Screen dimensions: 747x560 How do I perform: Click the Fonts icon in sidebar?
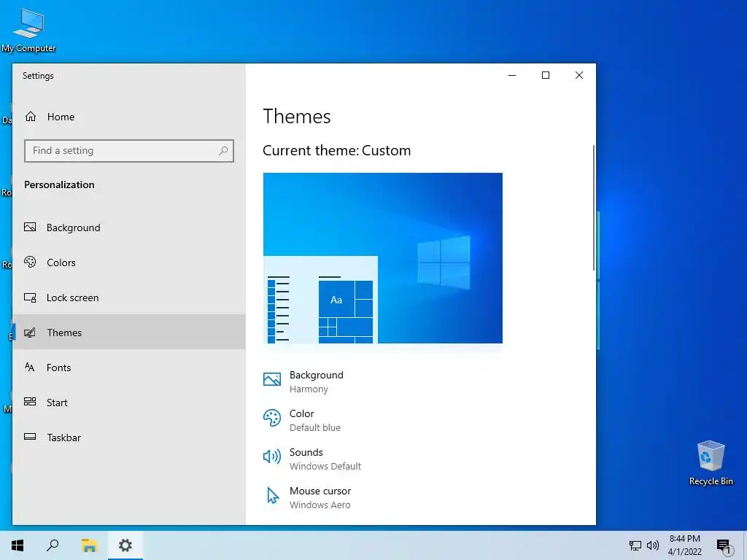(x=30, y=367)
